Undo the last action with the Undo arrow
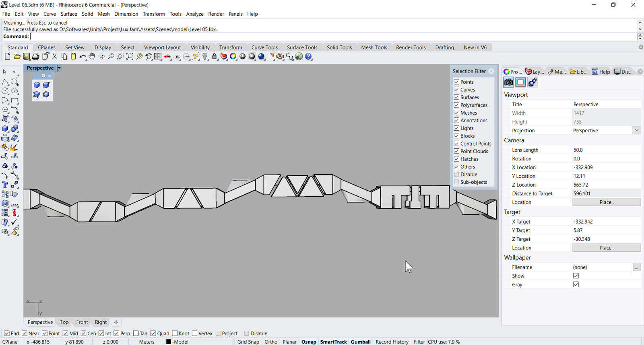The width and height of the screenshot is (644, 345). click(83, 56)
